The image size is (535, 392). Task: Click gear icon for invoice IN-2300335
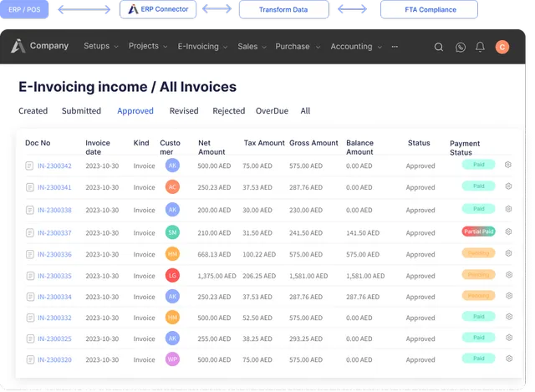click(x=509, y=275)
